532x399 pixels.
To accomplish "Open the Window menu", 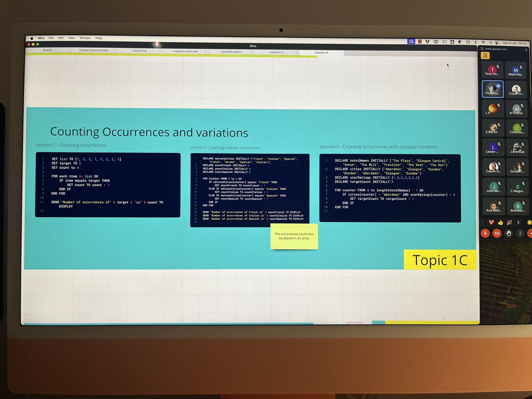I will tap(85, 38).
